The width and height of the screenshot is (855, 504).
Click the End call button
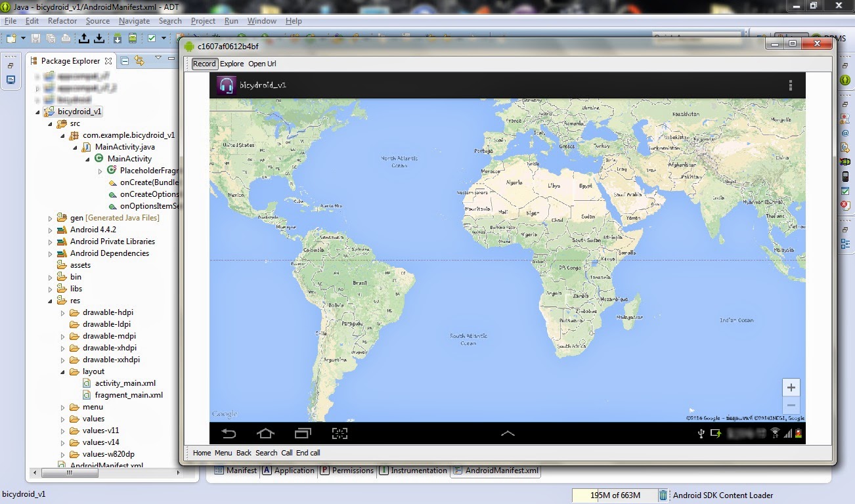point(308,453)
